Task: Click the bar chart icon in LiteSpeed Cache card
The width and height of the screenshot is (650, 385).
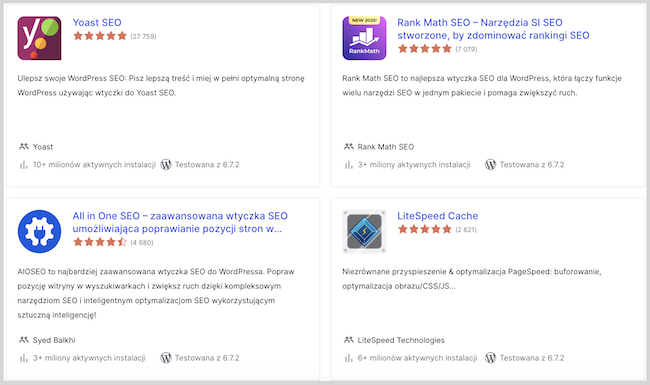Action: (349, 358)
